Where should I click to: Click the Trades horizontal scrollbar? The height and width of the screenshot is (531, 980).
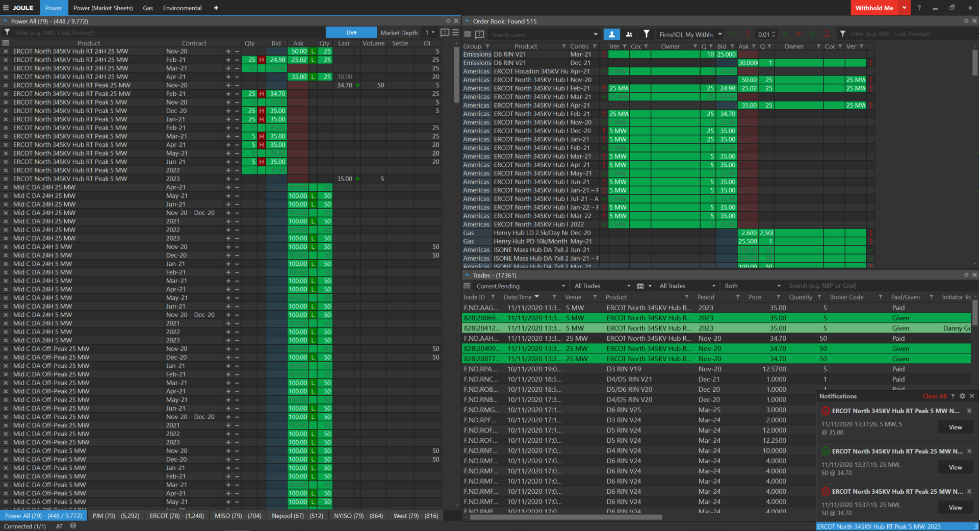coord(566,517)
